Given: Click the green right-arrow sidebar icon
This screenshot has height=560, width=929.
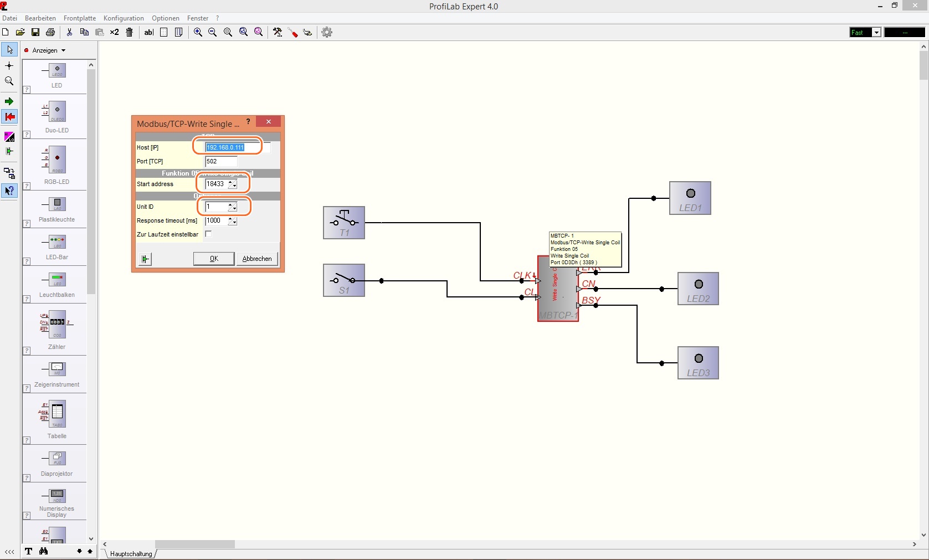Looking at the screenshot, I should [9, 101].
